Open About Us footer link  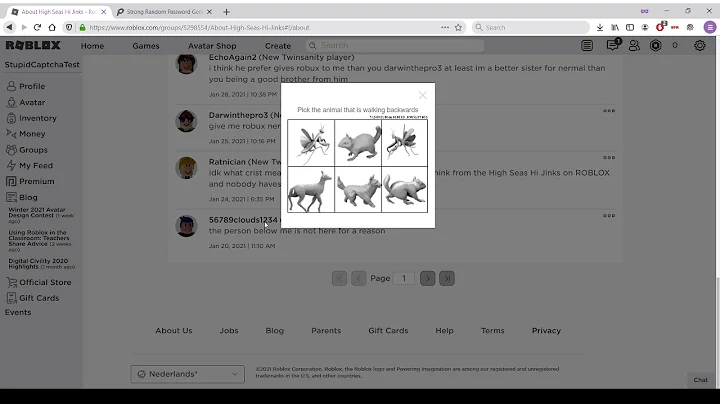(174, 331)
